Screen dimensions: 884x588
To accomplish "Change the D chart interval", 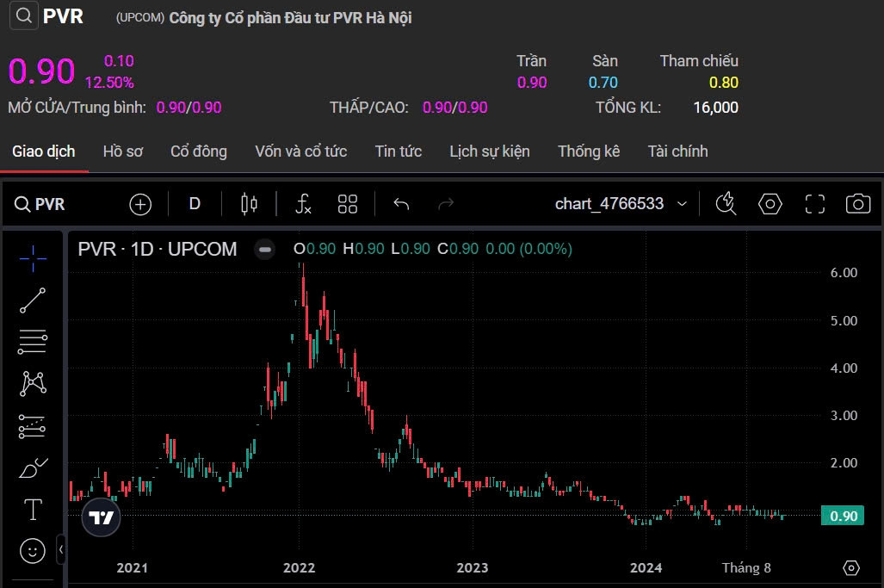I will (x=195, y=203).
